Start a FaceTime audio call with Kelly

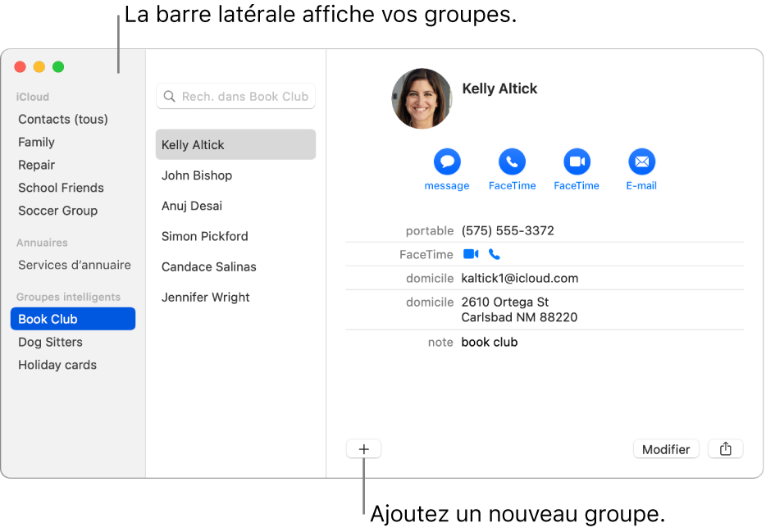(512, 161)
